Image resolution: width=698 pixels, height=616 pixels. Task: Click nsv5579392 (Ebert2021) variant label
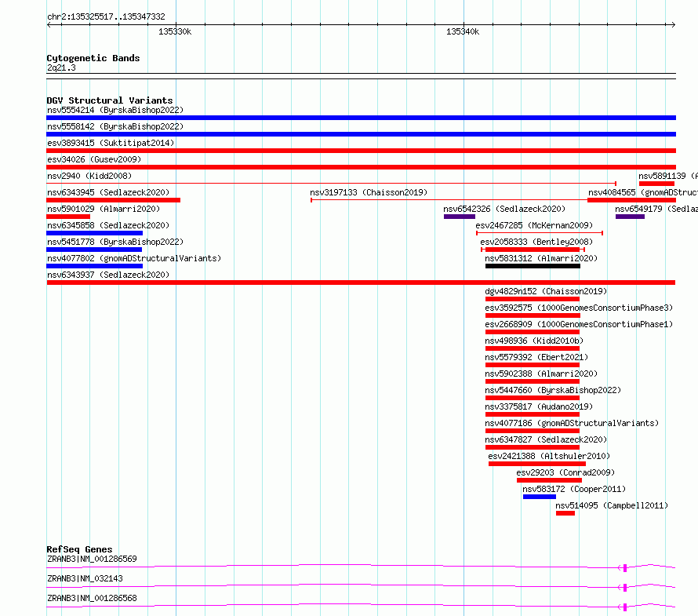click(536, 357)
